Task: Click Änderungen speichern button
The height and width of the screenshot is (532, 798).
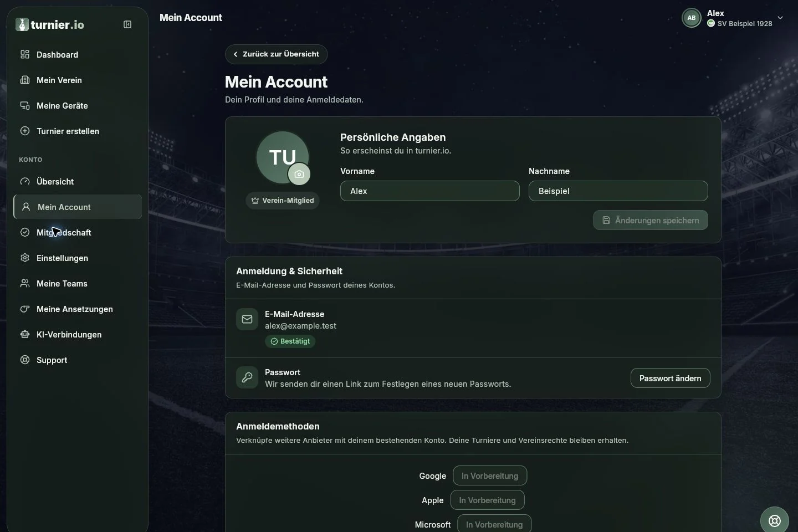Action: coord(651,220)
